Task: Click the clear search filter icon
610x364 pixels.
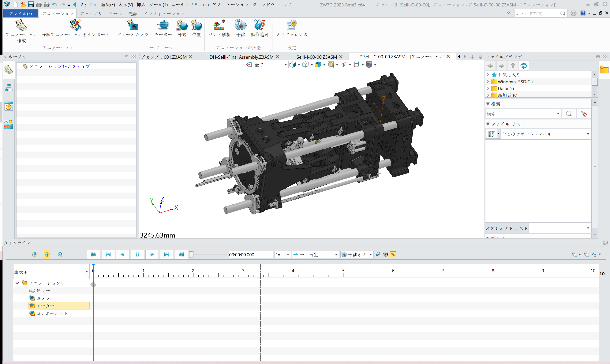Action: 584,114
